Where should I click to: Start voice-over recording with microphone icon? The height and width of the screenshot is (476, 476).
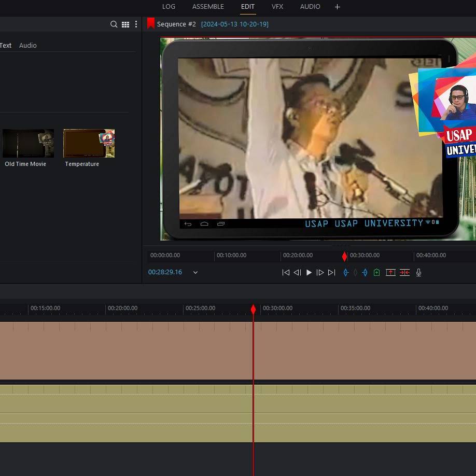pos(418,272)
